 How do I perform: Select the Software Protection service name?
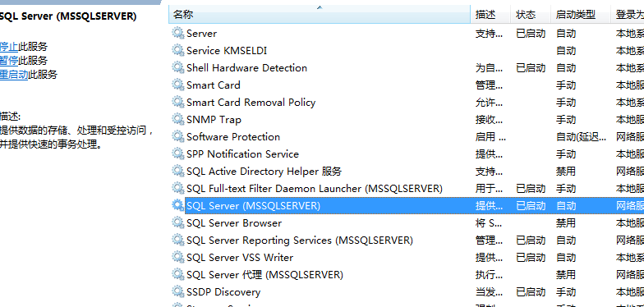pyautogui.click(x=233, y=136)
